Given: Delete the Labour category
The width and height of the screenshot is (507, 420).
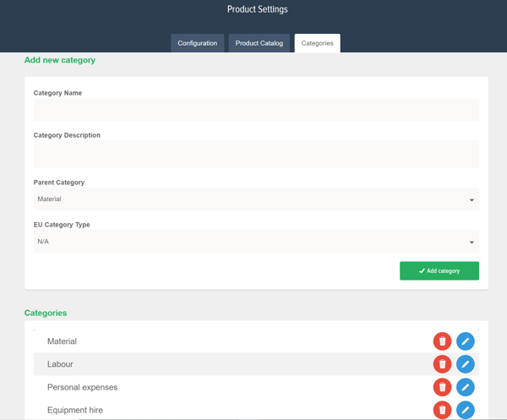Looking at the screenshot, I should tap(442, 364).
